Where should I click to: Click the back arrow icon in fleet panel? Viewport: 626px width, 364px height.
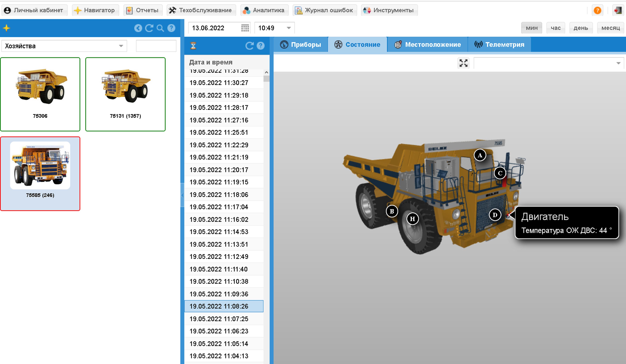pyautogui.click(x=138, y=28)
